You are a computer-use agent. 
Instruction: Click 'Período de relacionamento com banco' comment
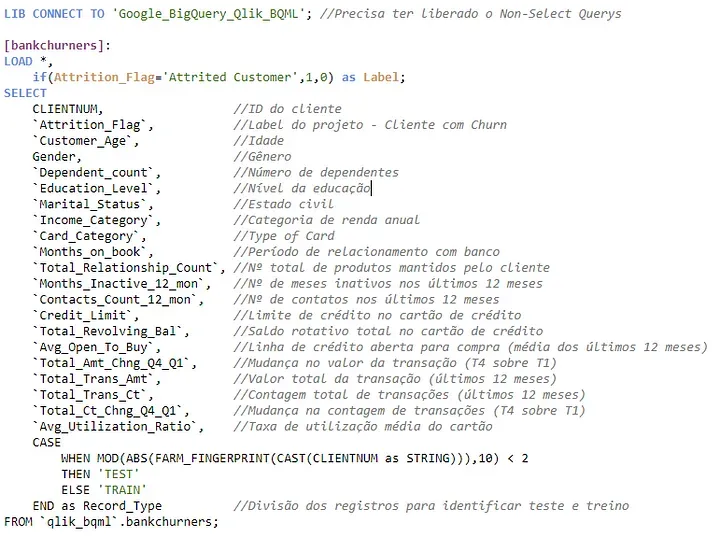tap(374, 252)
